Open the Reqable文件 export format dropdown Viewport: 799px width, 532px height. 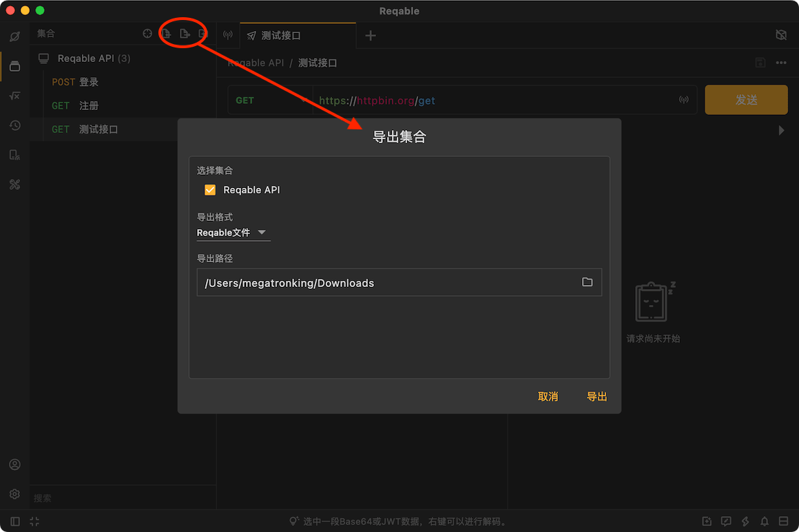(233, 233)
